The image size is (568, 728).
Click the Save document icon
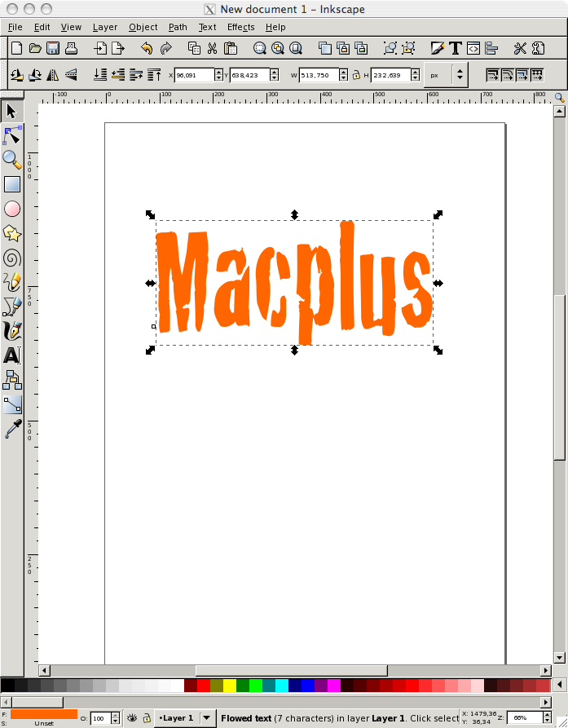[53, 48]
